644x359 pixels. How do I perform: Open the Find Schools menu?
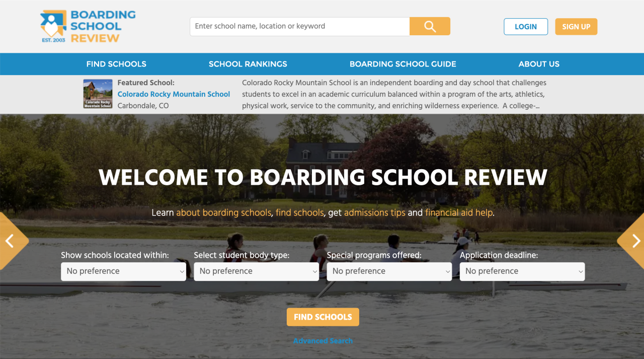116,64
